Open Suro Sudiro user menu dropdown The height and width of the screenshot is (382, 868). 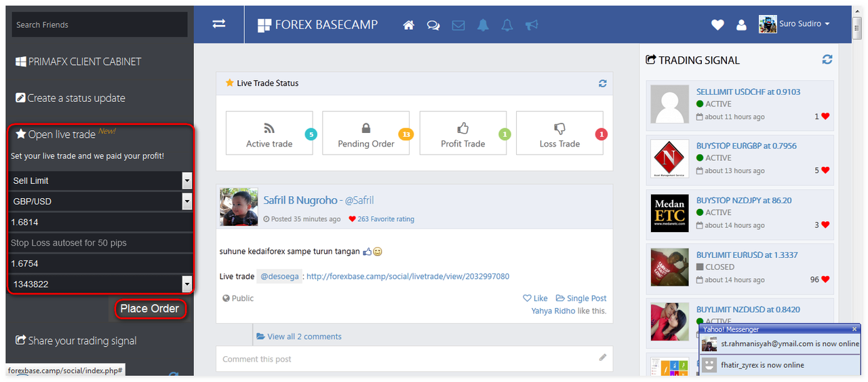804,24
